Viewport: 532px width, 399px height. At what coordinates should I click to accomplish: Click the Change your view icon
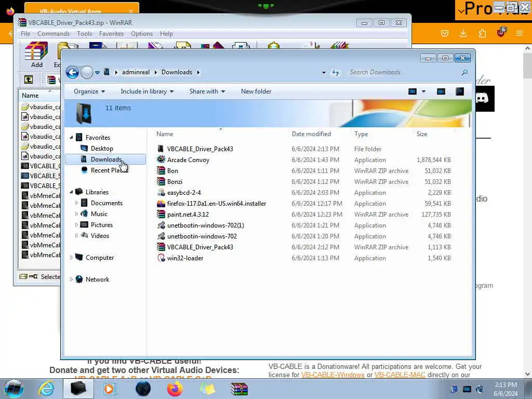point(412,91)
